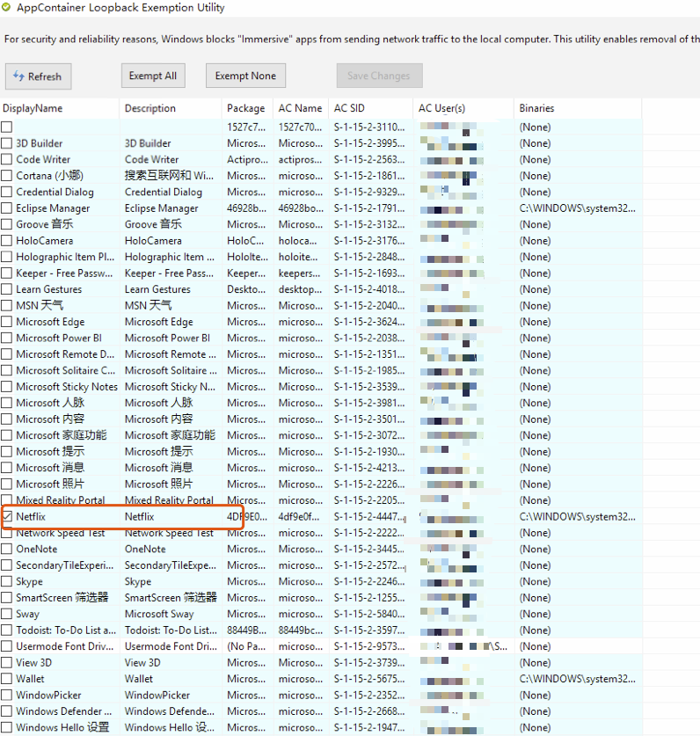Click the Microsoft Sway description cell
700x736 pixels.
pyautogui.click(x=159, y=614)
